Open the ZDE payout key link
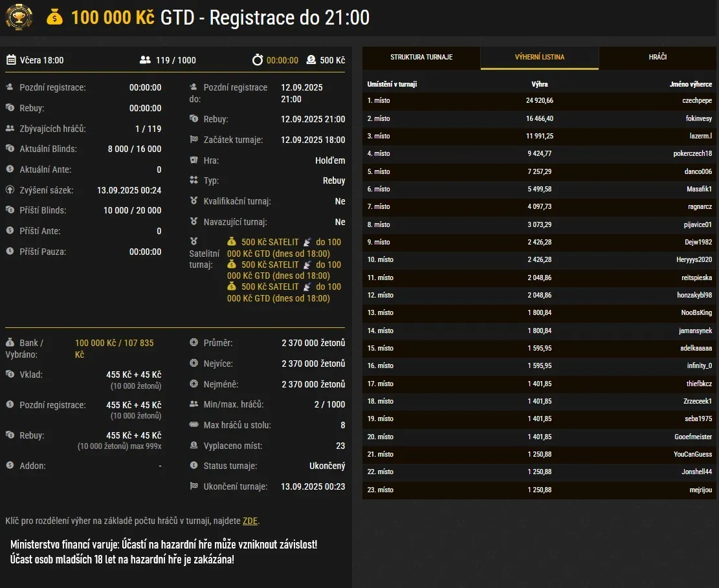The width and height of the screenshot is (719, 588). pyautogui.click(x=250, y=521)
